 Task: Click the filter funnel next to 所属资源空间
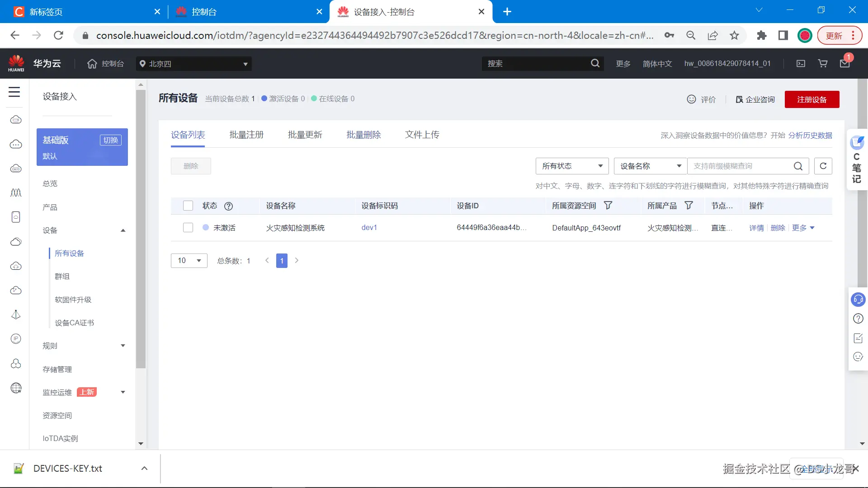(608, 206)
